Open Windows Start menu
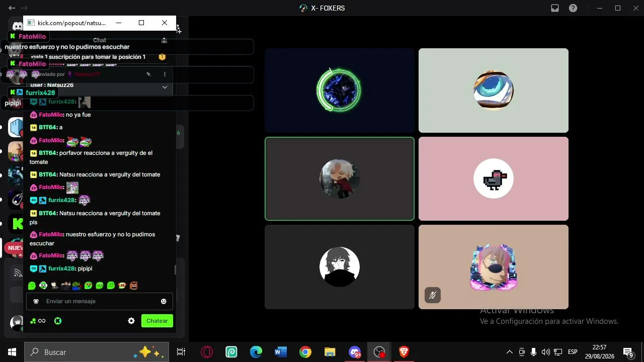Viewport: 644px width, 362px height. click(12, 352)
